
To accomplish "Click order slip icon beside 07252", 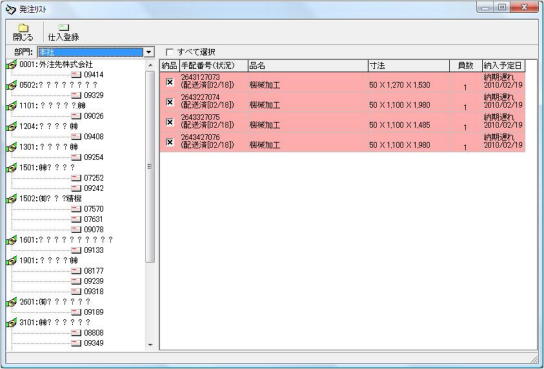I will tap(76, 178).
